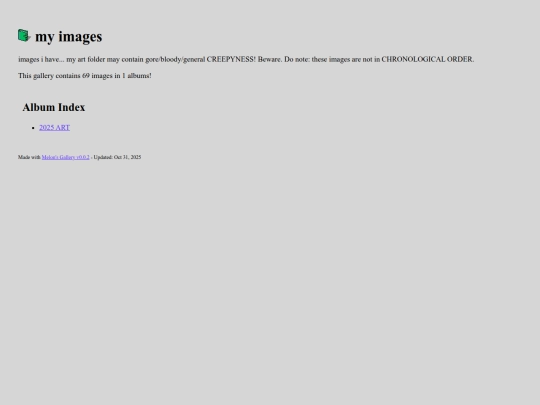Follow the Gallery v0.0.2 footer link
This screenshot has width=540, height=405.
click(65, 157)
